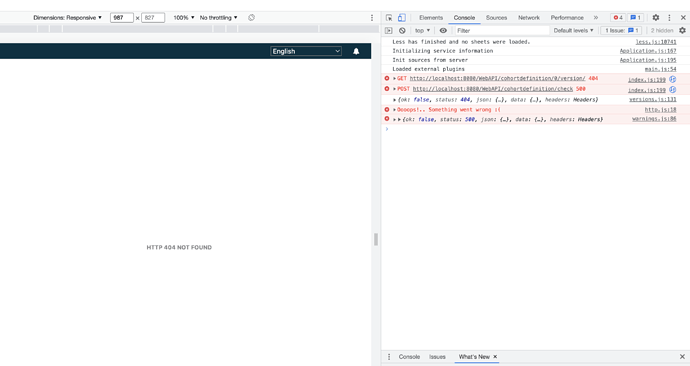Activate the inspect element picker icon
The height and width of the screenshot is (366, 690).
tap(389, 18)
